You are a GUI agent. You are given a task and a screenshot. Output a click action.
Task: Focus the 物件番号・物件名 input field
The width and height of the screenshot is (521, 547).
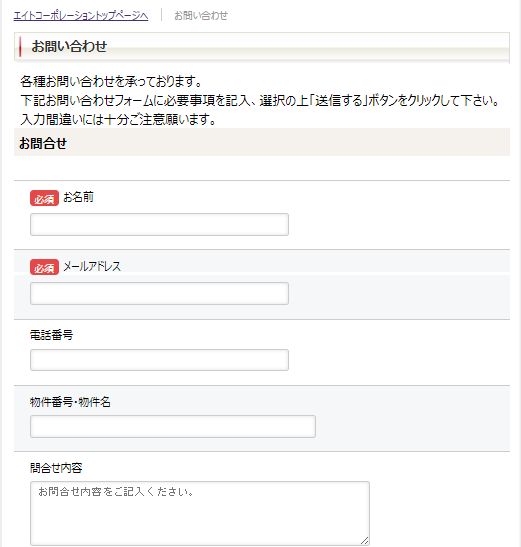173,426
